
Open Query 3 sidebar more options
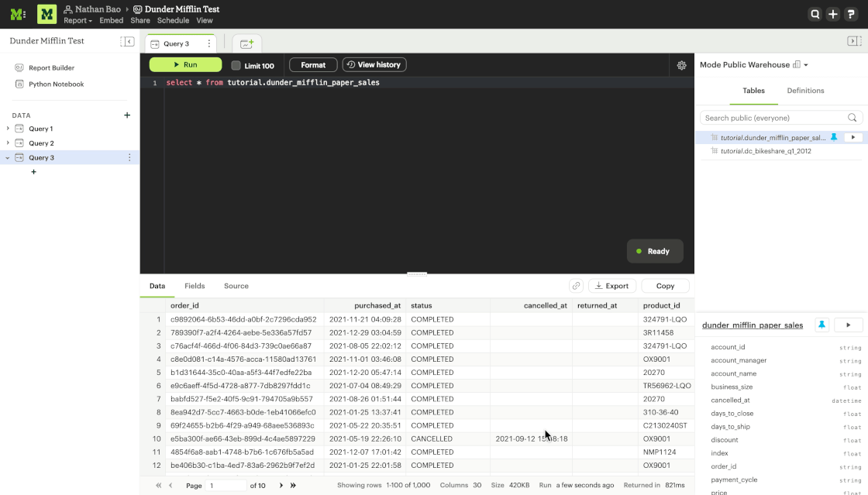(x=129, y=157)
